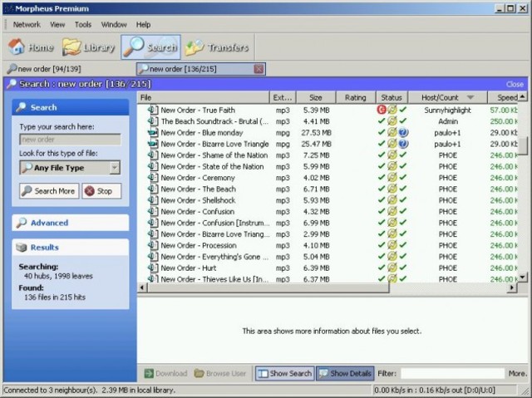Open the Network menu
Image resolution: width=532 pixels, height=398 pixels.
[x=27, y=24]
